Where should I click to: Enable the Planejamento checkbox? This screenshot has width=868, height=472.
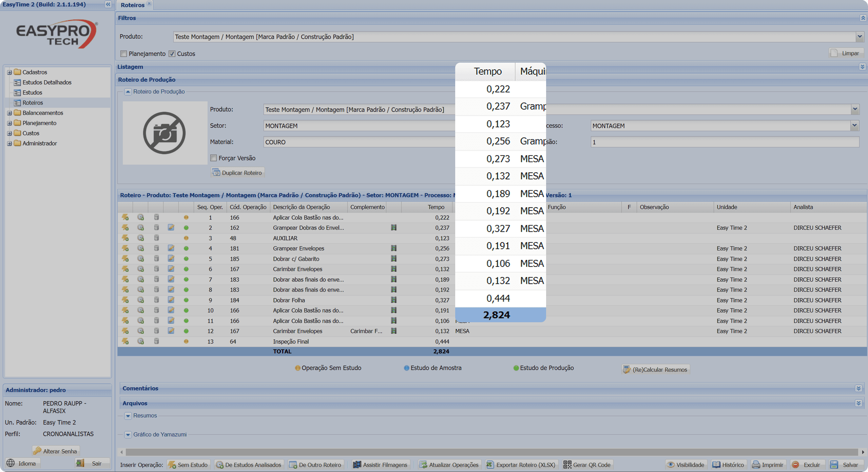tap(124, 54)
